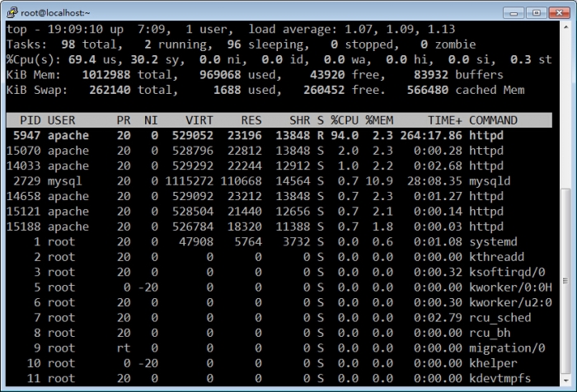Click PID 14658 in the process list
The width and height of the screenshot is (577, 392).
(23, 196)
